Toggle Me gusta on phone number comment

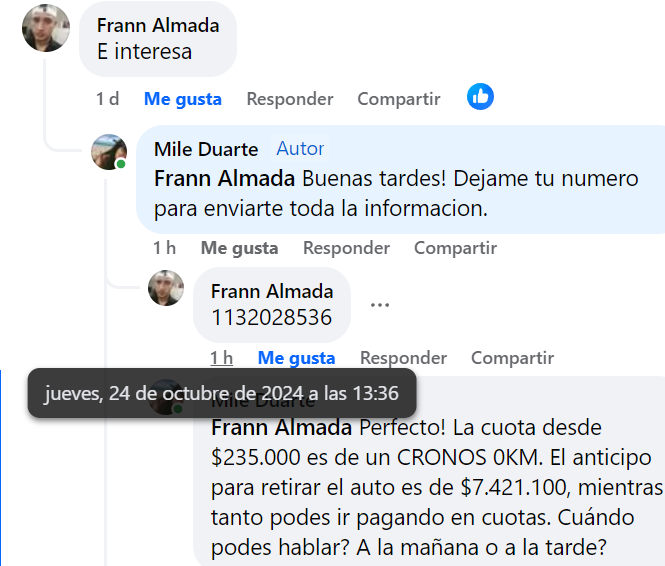coord(296,358)
